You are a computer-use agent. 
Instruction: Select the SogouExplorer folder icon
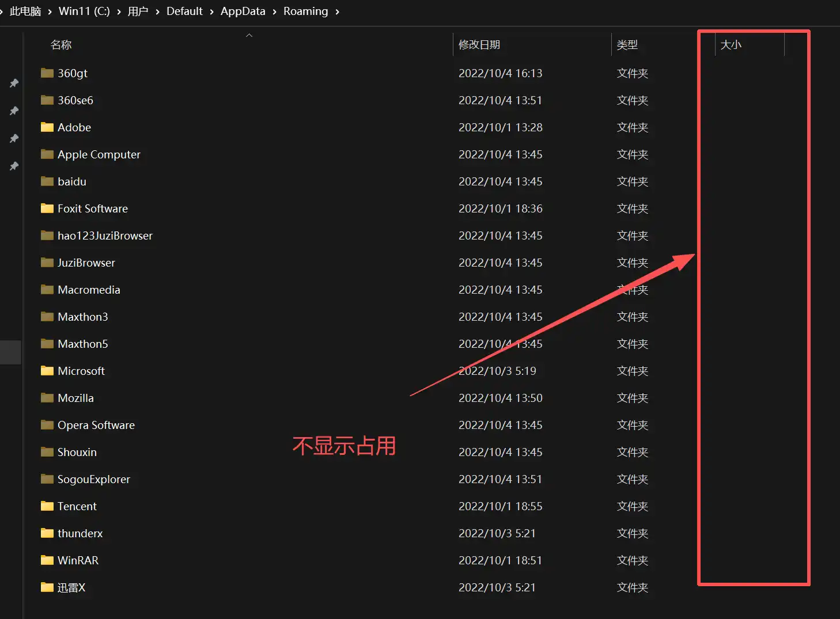click(47, 479)
